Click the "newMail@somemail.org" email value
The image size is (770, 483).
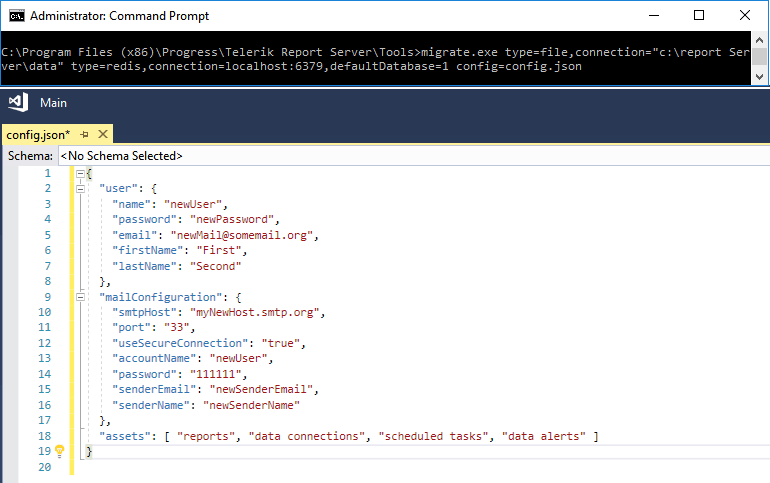pyautogui.click(x=241, y=235)
